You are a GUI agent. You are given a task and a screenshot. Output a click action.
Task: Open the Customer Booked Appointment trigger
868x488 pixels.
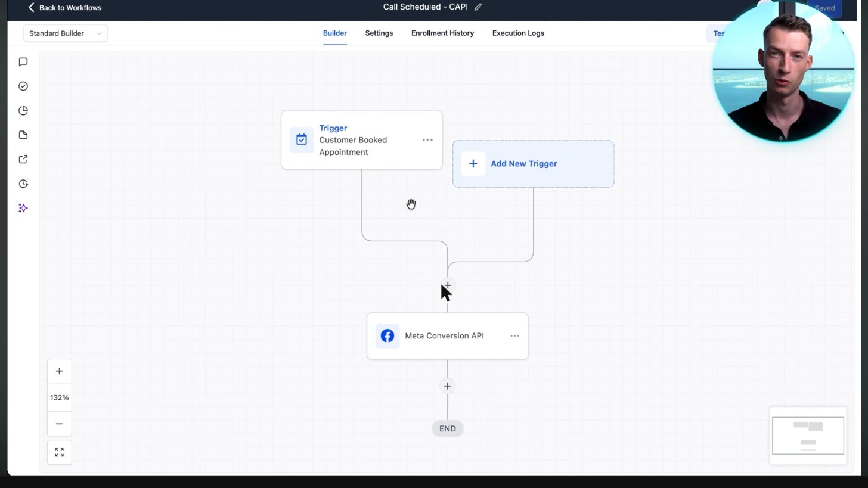(361, 140)
